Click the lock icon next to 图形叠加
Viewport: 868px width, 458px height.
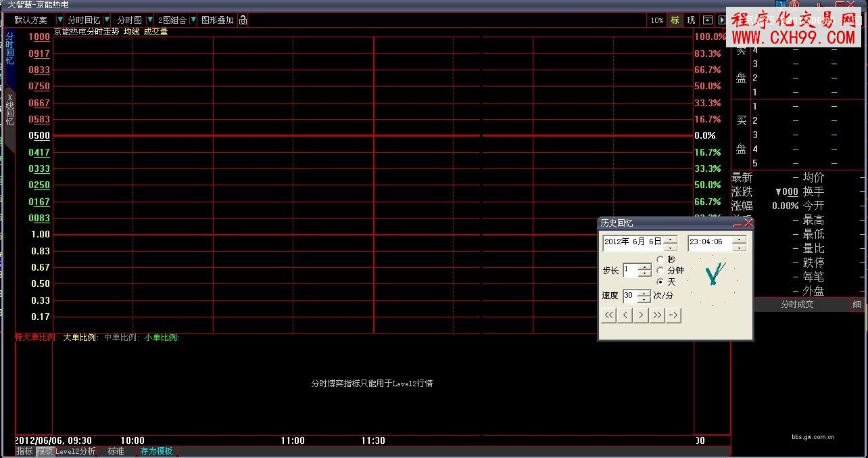click(243, 20)
